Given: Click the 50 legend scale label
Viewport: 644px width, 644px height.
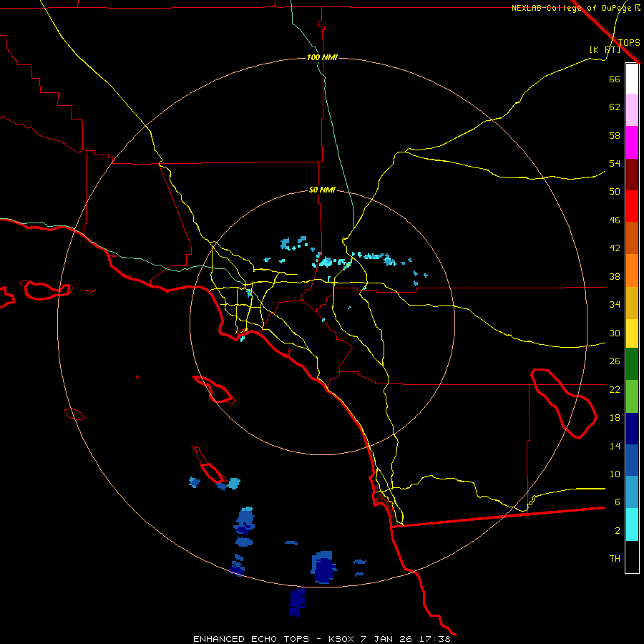Looking at the screenshot, I should click(x=615, y=192).
